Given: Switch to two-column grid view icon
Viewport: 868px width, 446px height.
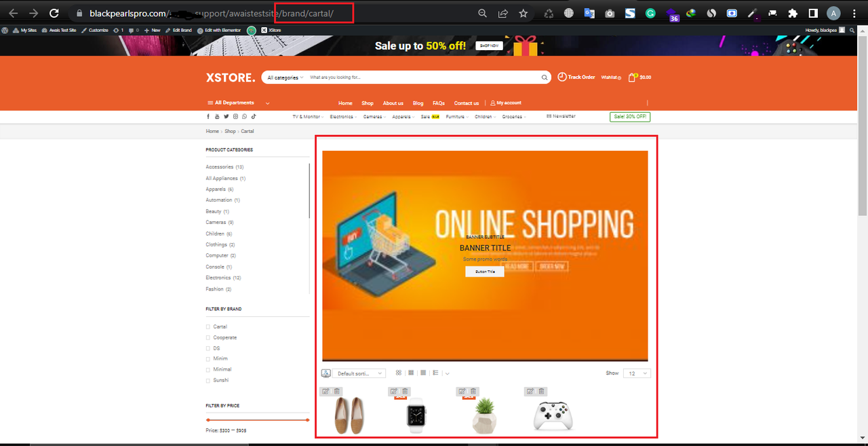Looking at the screenshot, I should [399, 373].
